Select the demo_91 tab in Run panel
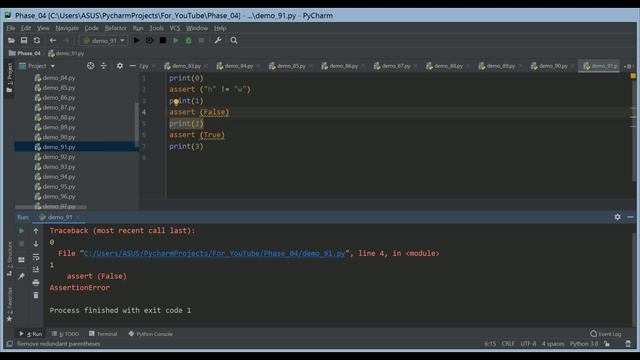This screenshot has width=640, height=360. click(60, 217)
